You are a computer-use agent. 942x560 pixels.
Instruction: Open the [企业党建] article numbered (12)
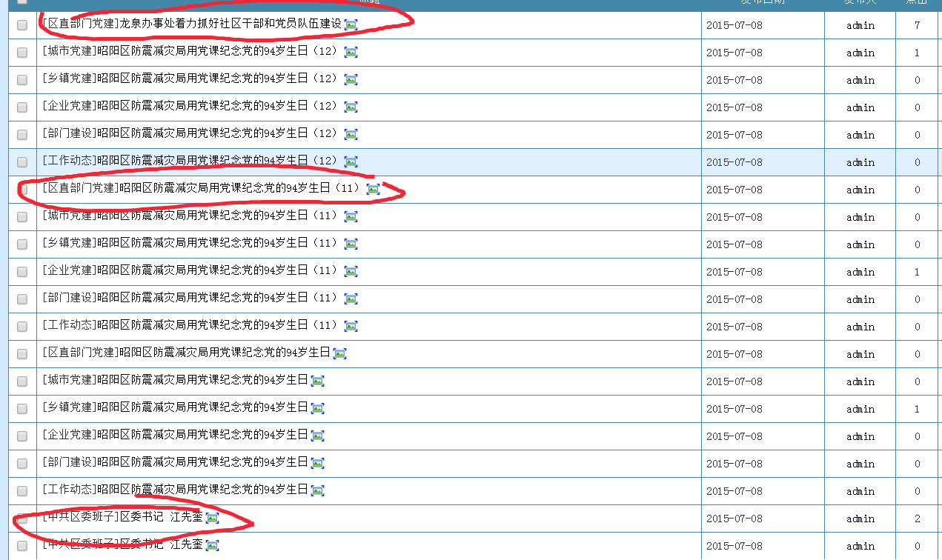189,107
